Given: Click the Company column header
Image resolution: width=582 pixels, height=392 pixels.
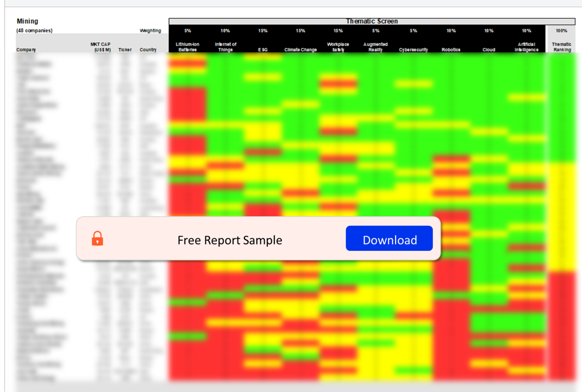Looking at the screenshot, I should coord(26,50).
